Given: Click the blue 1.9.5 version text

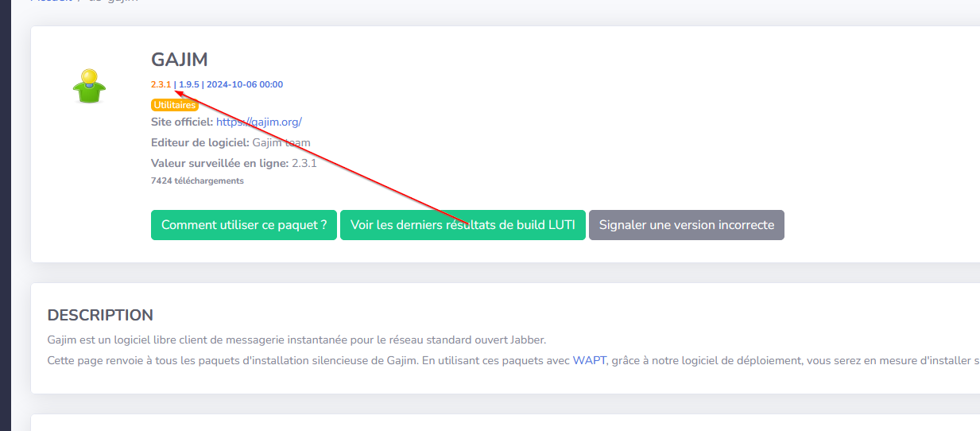Looking at the screenshot, I should [188, 84].
